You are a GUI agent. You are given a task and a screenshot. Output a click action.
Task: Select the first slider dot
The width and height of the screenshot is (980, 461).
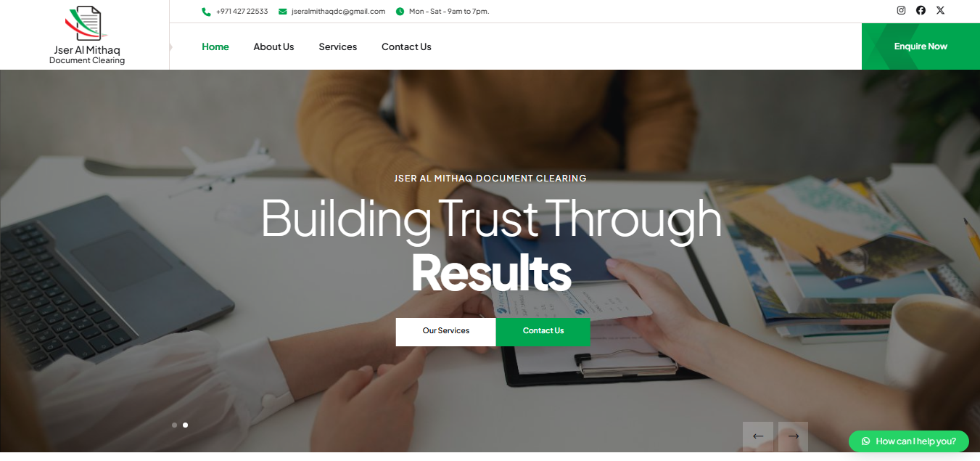coord(174,425)
